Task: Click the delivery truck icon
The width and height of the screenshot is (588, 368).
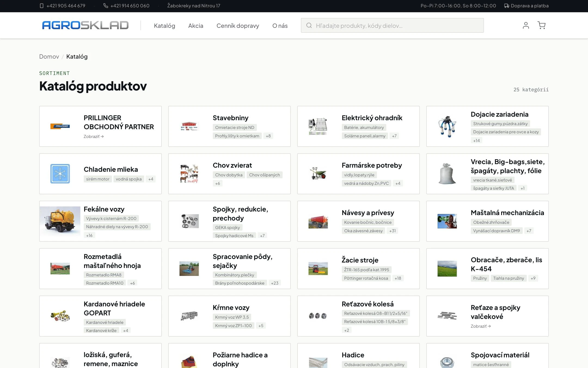Action: pyautogui.click(x=507, y=6)
